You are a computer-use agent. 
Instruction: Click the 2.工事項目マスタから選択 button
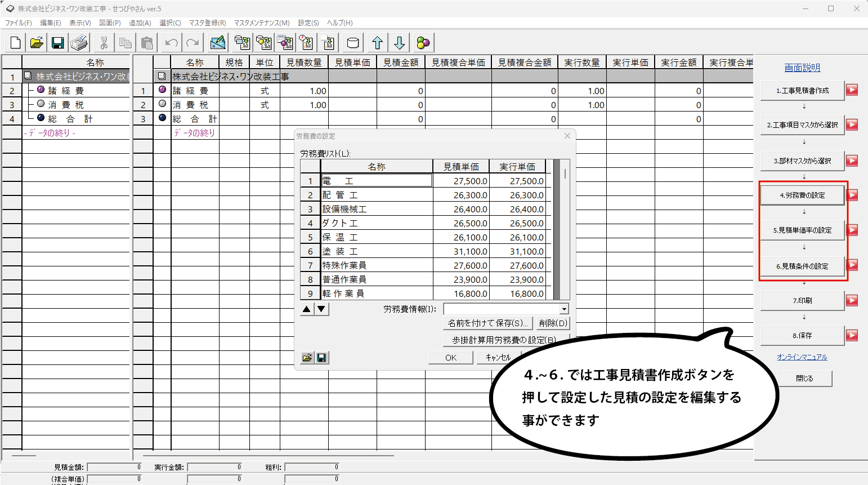click(802, 124)
